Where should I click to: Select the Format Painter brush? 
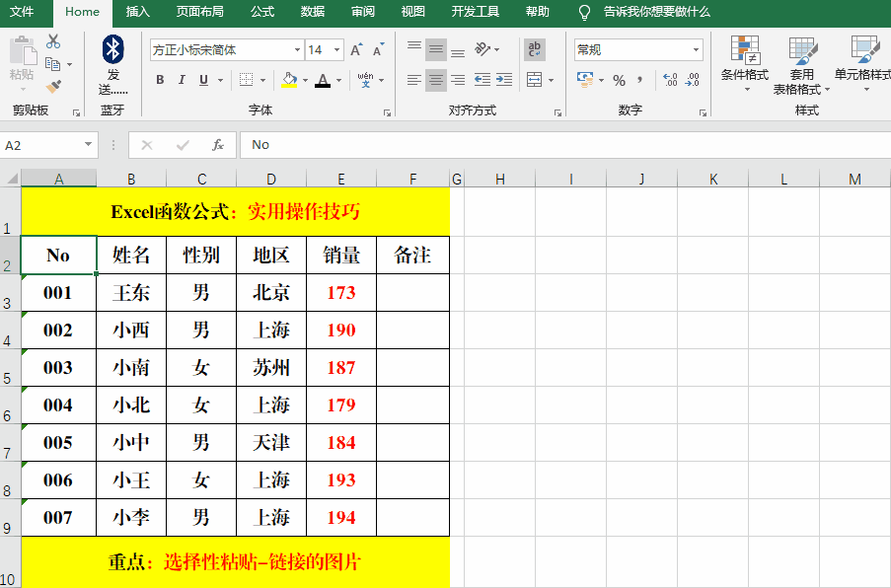53,87
